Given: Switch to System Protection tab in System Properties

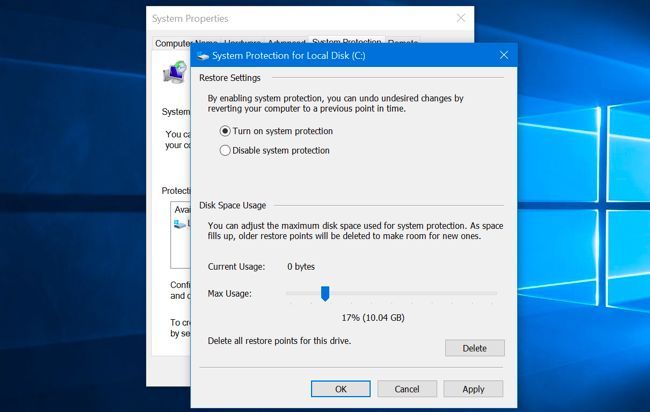Looking at the screenshot, I should tap(347, 40).
